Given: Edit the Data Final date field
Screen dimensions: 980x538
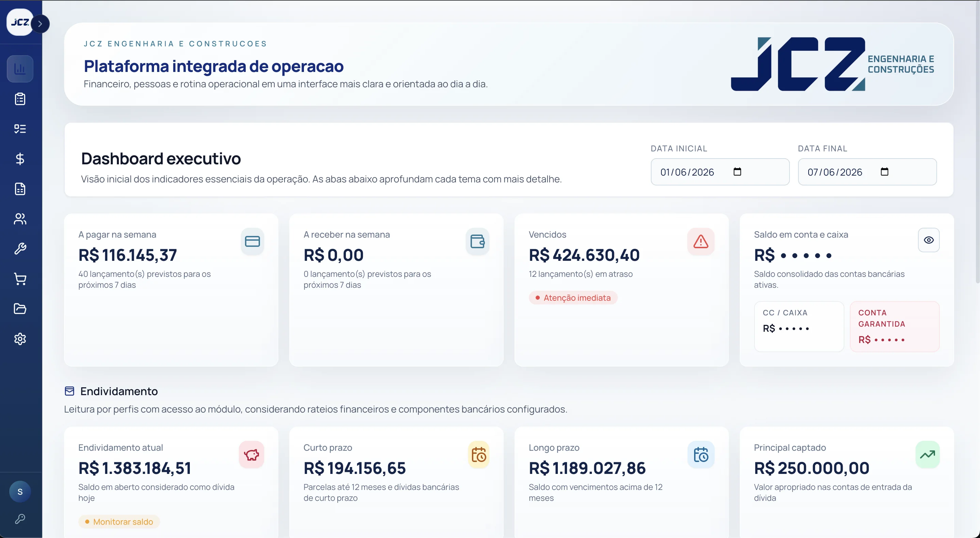Looking at the screenshot, I should tap(867, 172).
